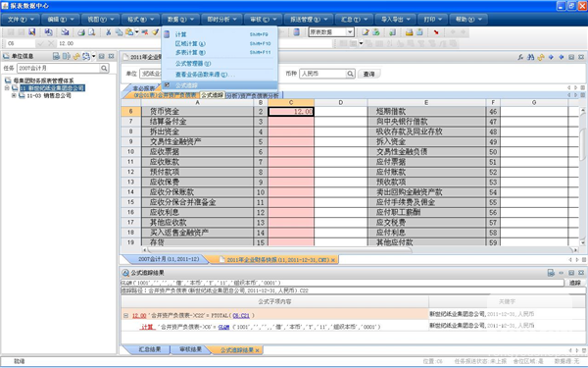Click the Paste clipboard icon
The width and height of the screenshot is (588, 368).
[x=129, y=32]
